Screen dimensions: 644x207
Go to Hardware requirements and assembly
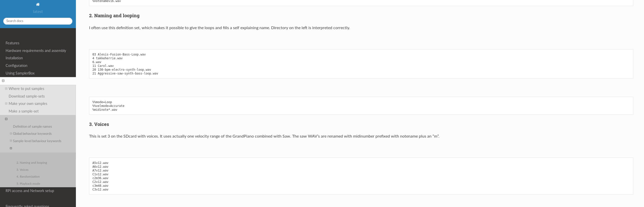36,51
